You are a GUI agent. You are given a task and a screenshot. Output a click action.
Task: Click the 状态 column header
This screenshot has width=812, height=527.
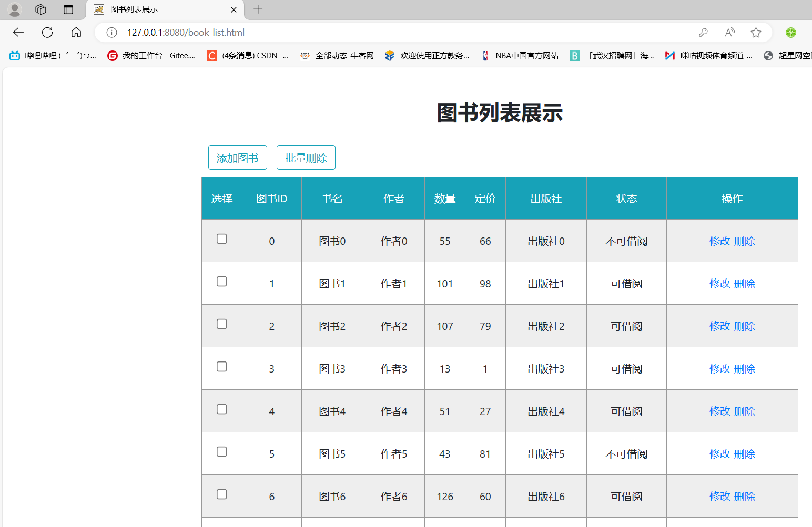click(626, 199)
